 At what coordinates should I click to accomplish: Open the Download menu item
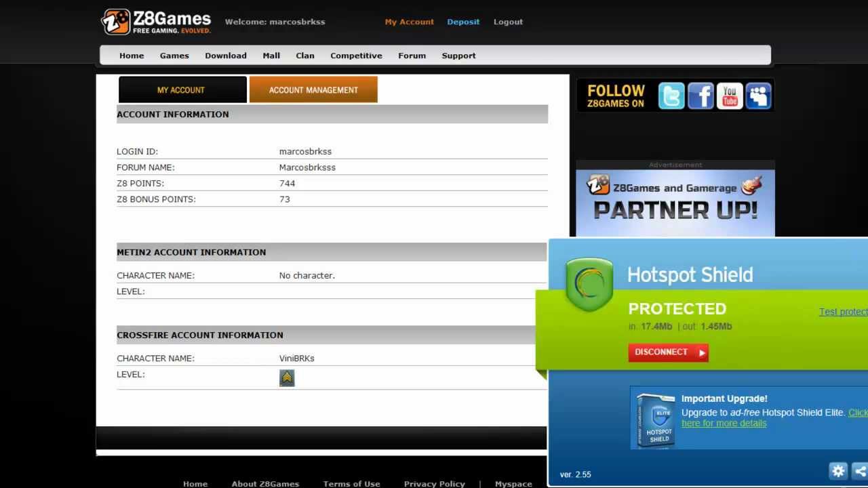(226, 56)
